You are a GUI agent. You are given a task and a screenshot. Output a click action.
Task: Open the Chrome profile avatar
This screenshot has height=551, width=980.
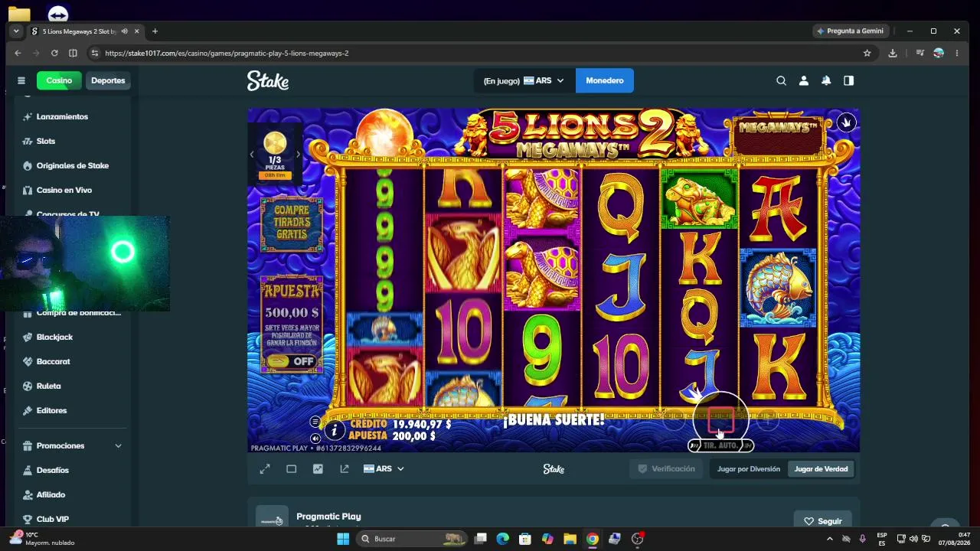pos(938,53)
